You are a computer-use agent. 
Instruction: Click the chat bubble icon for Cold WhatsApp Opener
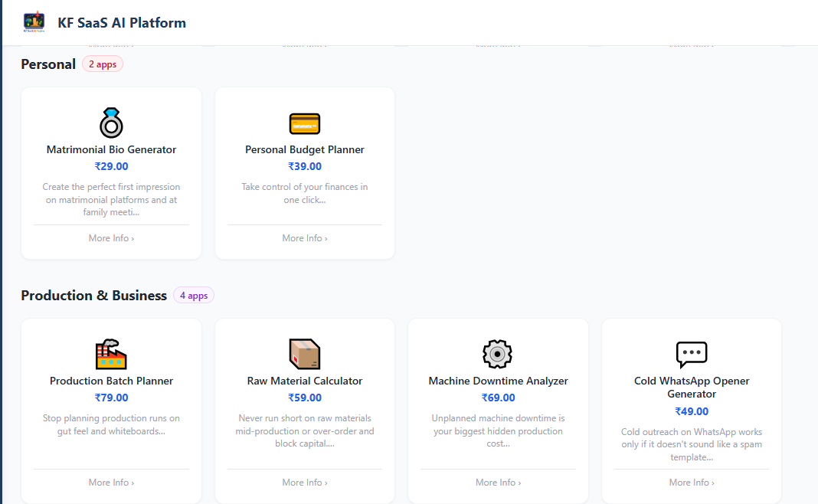(691, 354)
